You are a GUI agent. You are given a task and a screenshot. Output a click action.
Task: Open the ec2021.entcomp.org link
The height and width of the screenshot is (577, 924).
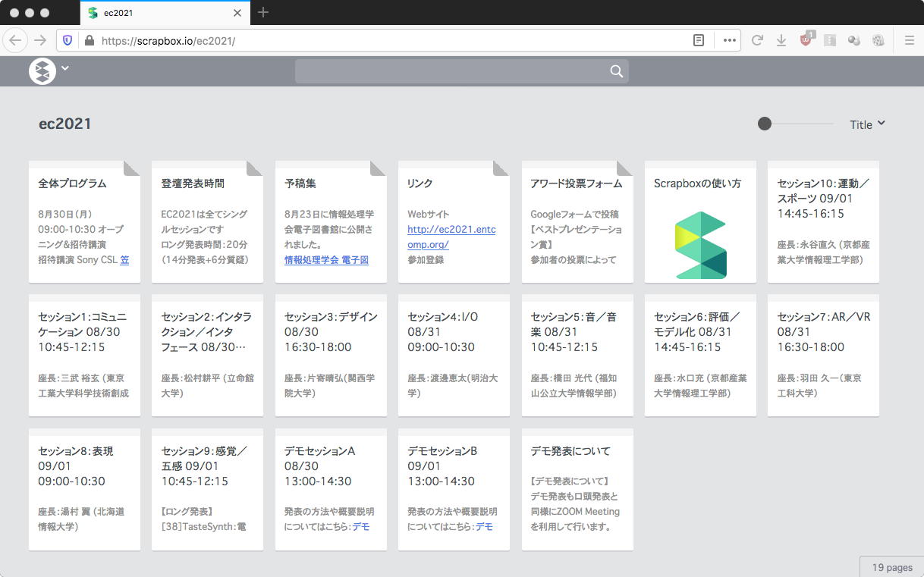[x=451, y=237]
